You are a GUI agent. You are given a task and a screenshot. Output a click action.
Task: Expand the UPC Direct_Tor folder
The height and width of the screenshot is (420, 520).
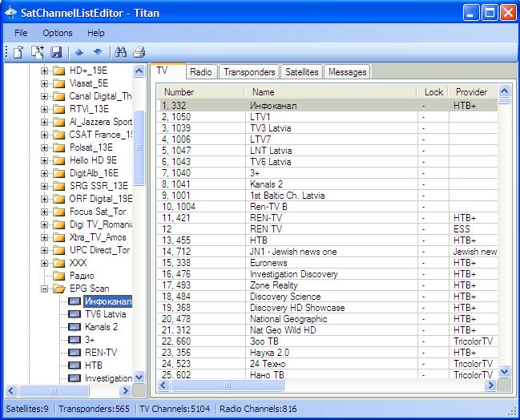44,250
